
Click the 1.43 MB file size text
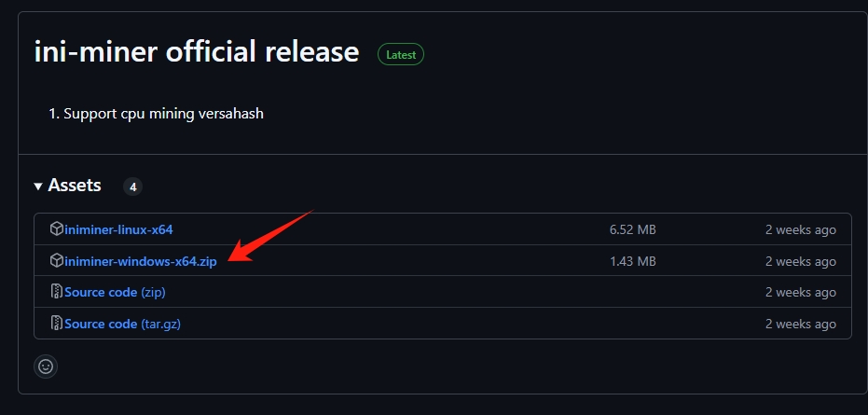(x=633, y=261)
